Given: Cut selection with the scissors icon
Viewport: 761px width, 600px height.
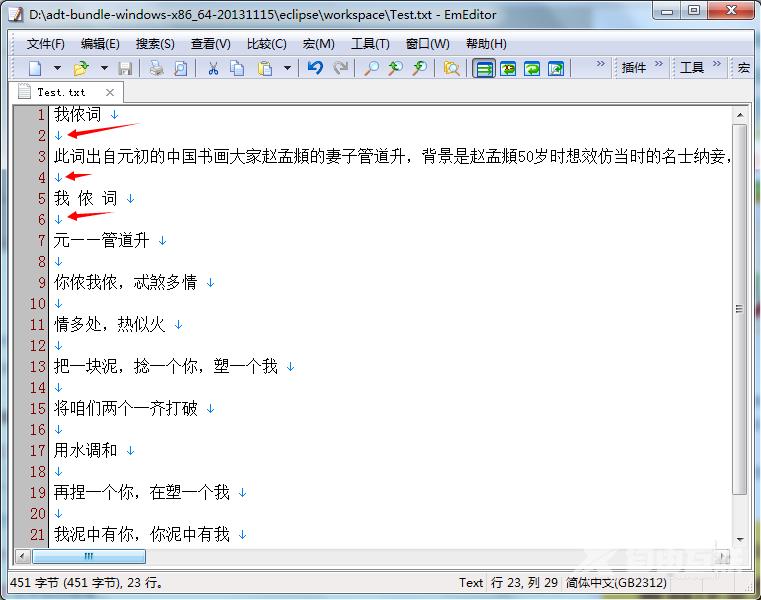Looking at the screenshot, I should (213, 68).
